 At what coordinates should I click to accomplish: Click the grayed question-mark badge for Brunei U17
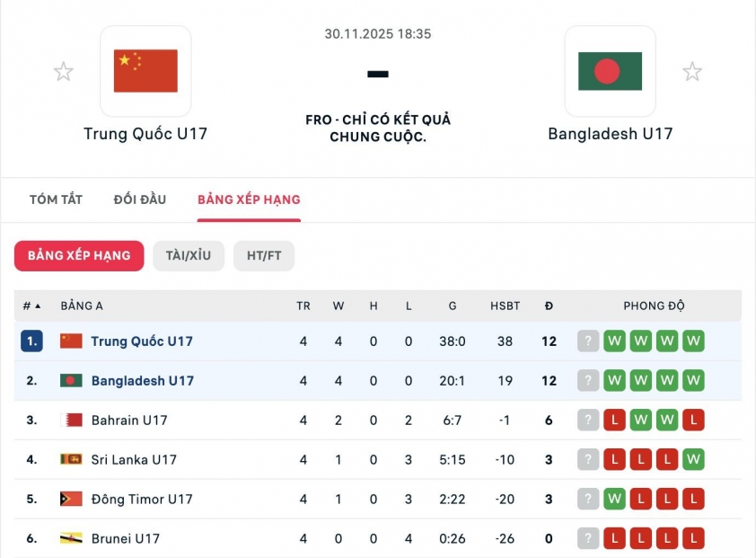click(x=588, y=538)
